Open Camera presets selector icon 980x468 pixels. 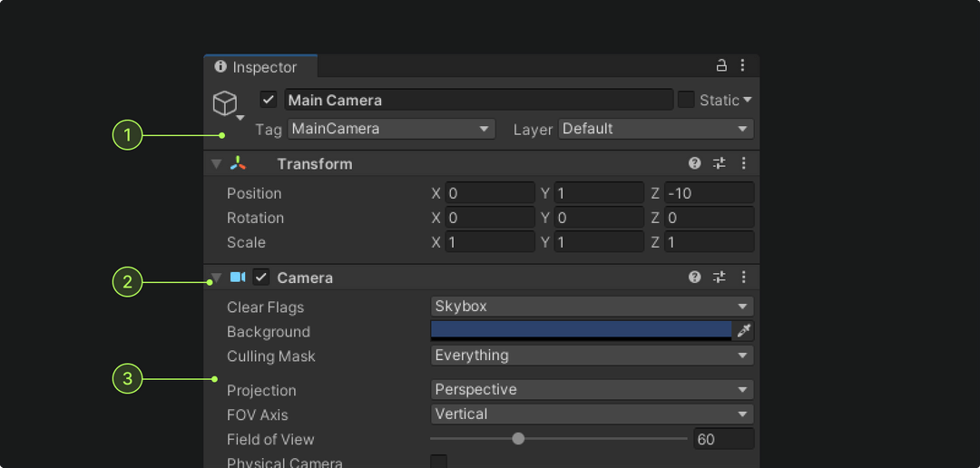[720, 278]
